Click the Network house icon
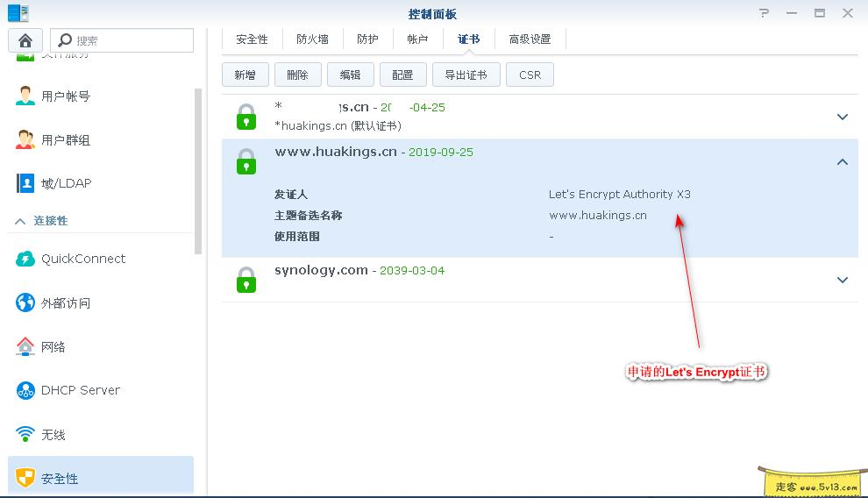Screen dimensions: 868x498 (x=25, y=346)
